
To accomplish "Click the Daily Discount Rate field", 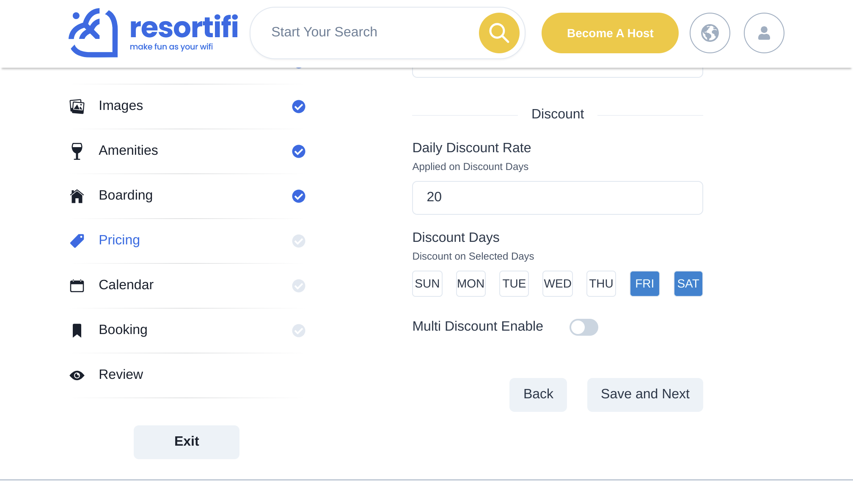I will click(557, 198).
